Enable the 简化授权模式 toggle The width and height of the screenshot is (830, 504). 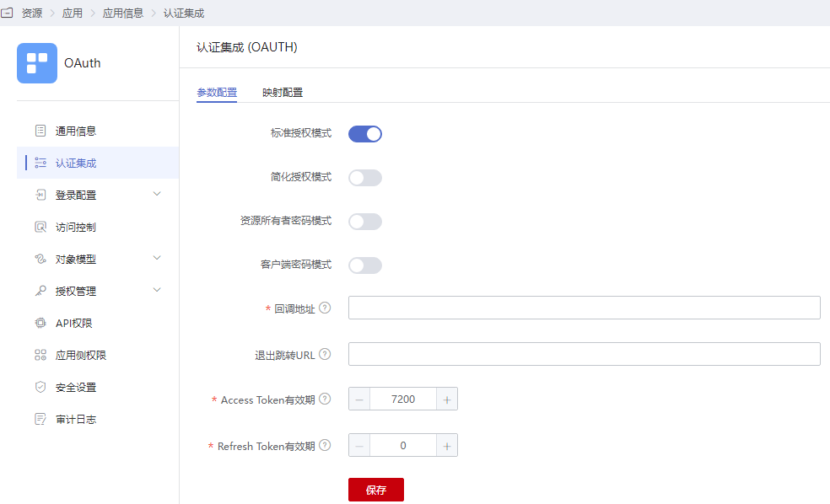click(364, 178)
